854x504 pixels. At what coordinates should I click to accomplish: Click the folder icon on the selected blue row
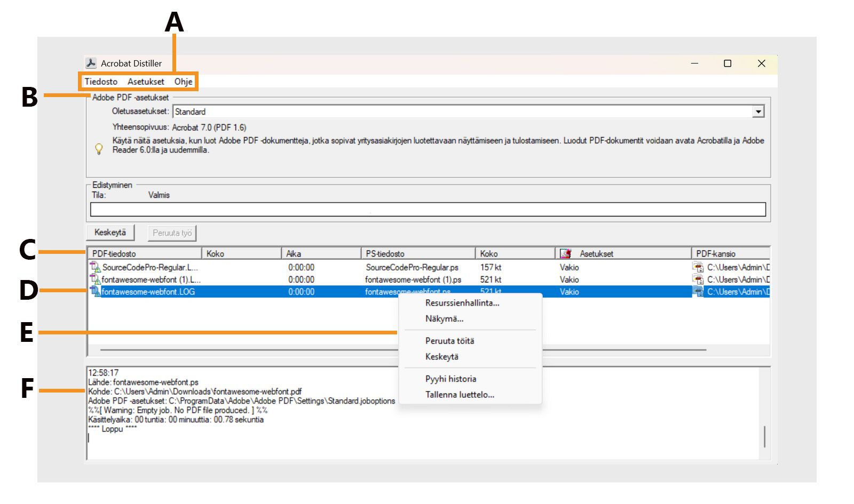click(x=699, y=292)
